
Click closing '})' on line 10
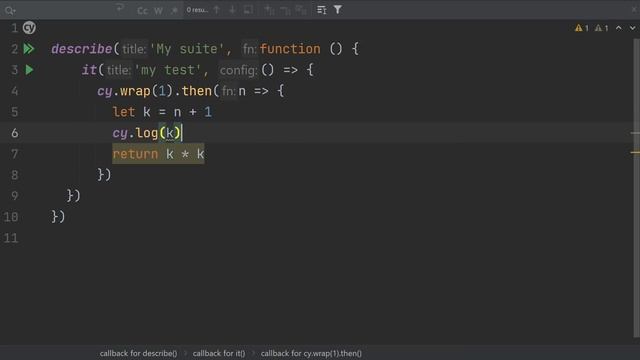click(x=58, y=217)
